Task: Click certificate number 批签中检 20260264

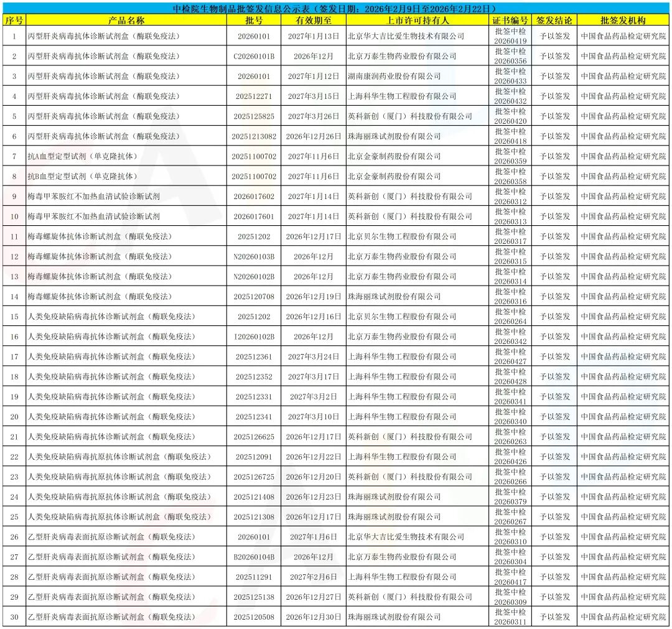Action: (x=510, y=317)
